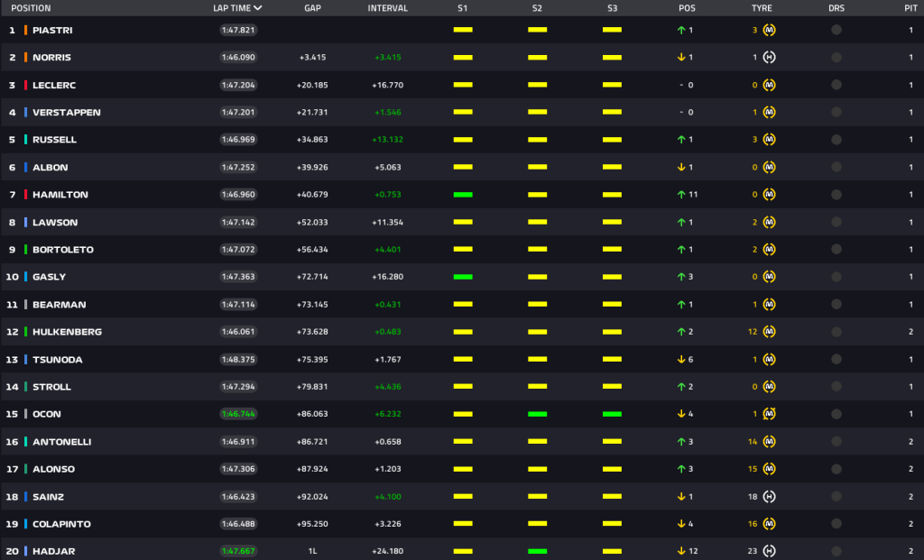924x560 pixels.
Task: Select driver name STROLL
Action: point(51,387)
